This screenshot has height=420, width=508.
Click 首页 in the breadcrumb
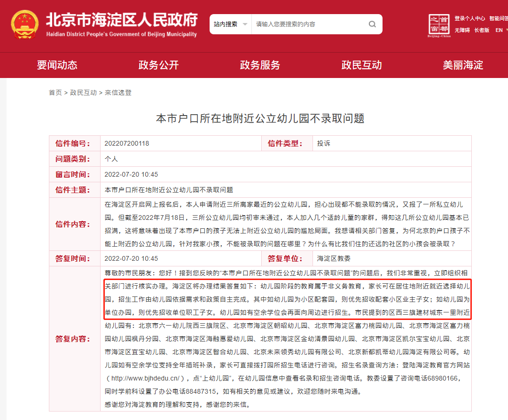pyautogui.click(x=55, y=93)
